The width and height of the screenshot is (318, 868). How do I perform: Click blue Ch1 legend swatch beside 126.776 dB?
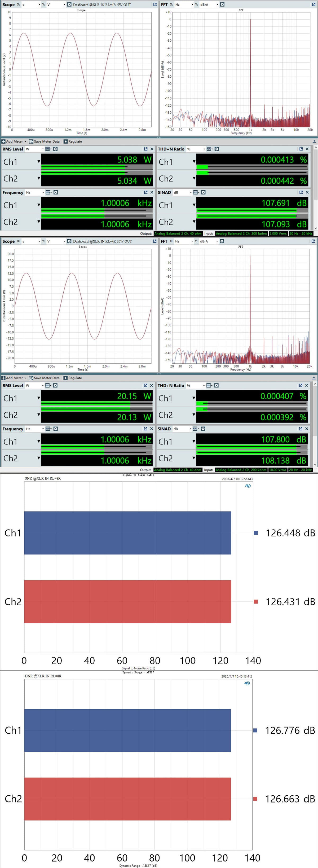point(255,730)
